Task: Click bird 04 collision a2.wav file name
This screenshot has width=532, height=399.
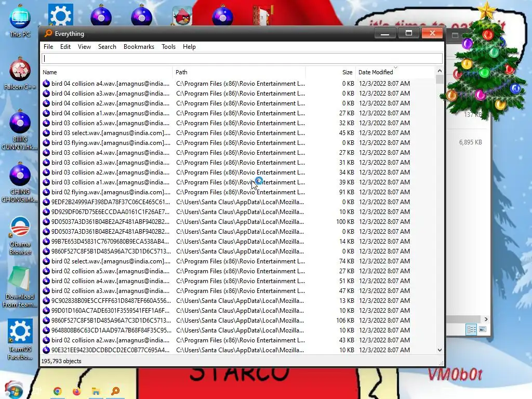Action: pos(111,103)
